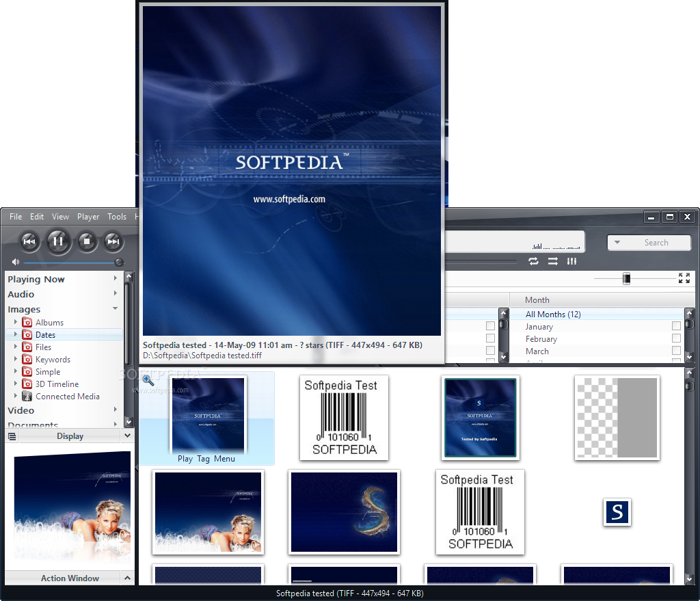Viewport: 700px width, 601px height.
Task: Open the Player menu
Action: tap(88, 217)
